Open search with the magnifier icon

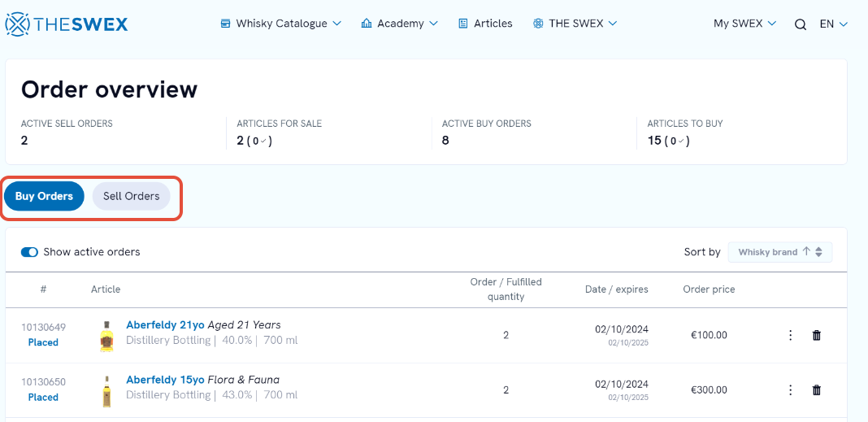800,24
